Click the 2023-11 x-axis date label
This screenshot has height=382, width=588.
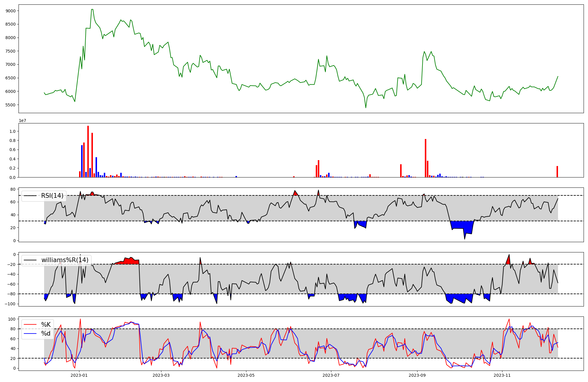point(502,375)
